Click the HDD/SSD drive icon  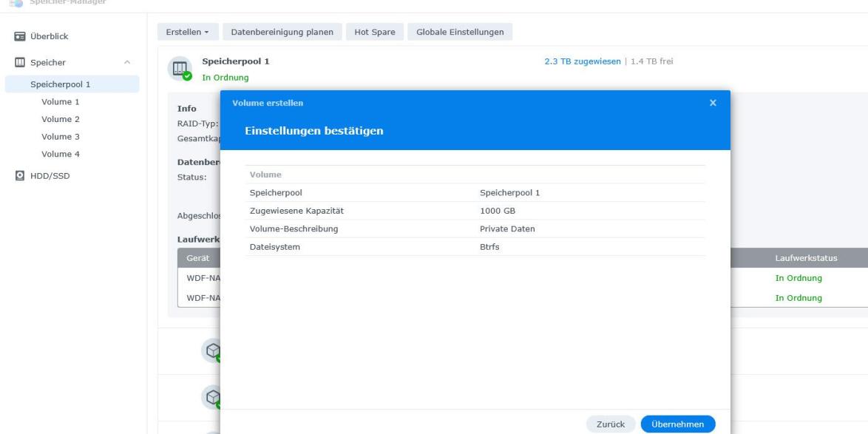(x=20, y=175)
